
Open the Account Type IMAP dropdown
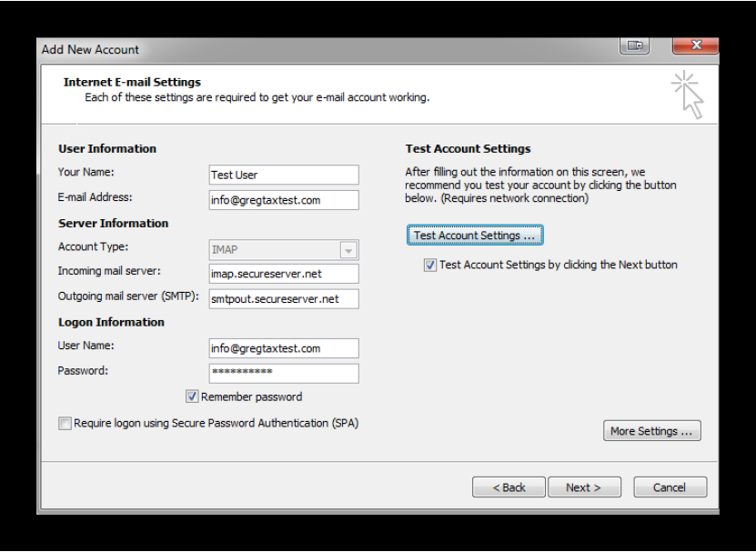pos(284,250)
